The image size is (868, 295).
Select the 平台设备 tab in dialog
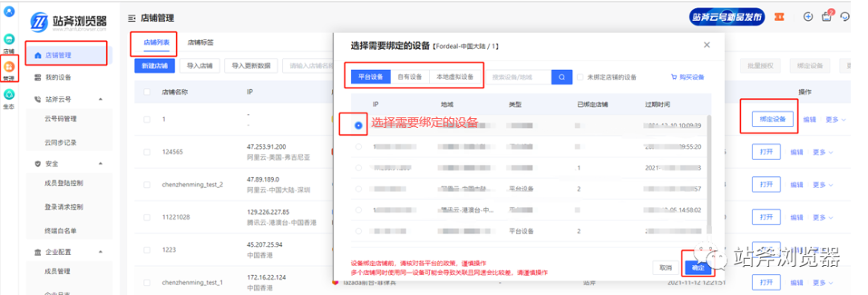371,77
